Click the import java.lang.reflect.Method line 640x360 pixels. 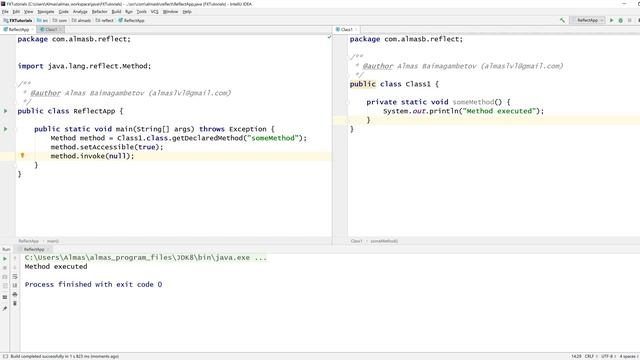tap(84, 66)
